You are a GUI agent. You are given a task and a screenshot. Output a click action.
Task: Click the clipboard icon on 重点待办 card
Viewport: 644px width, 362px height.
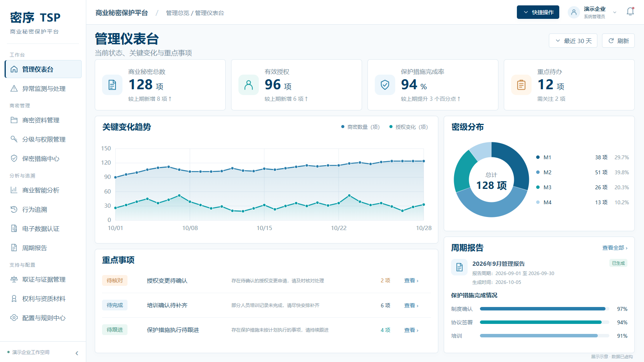521,85
